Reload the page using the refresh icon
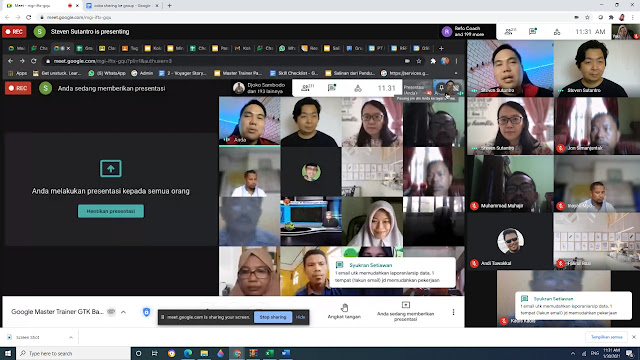Viewport: 640px width, 360px height. point(29,17)
